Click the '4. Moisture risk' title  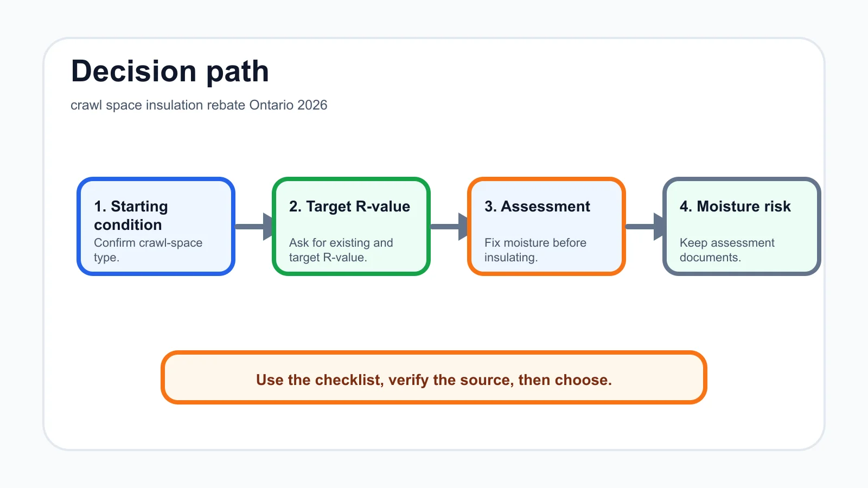735,207
